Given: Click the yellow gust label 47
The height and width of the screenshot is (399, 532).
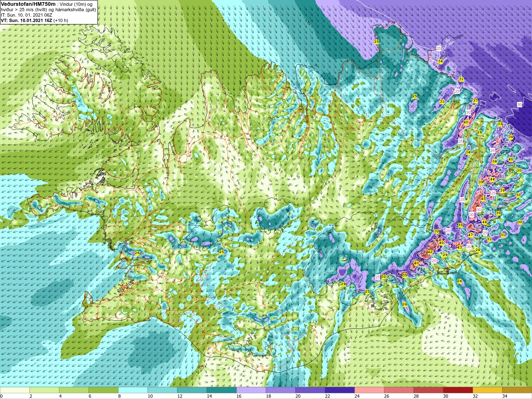Looking at the screenshot, I should pos(470,235).
